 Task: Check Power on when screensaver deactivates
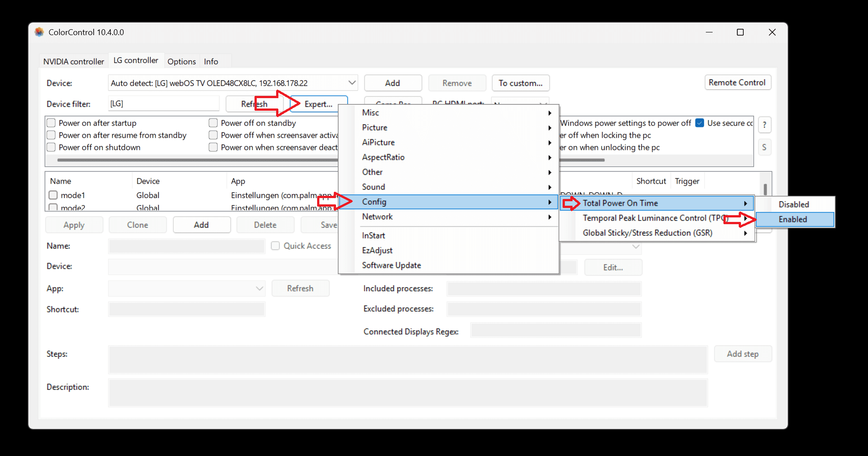(x=213, y=147)
